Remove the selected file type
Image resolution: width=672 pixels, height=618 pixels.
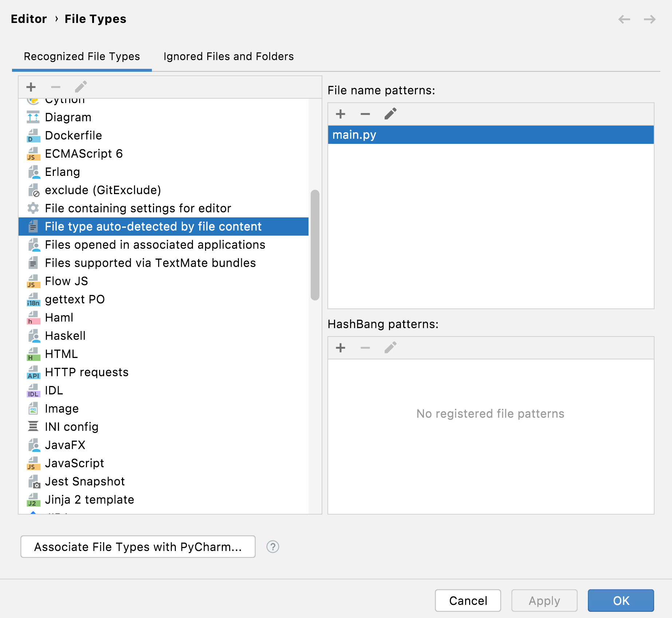point(56,87)
